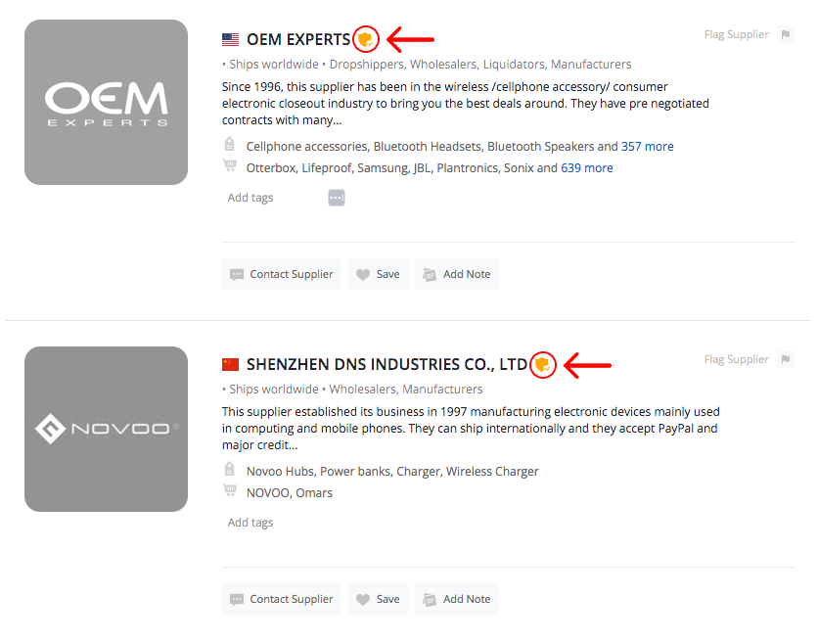Click the flag icon for Shenzhen DNS Industries
The width and height of the screenshot is (818, 644).
[786, 359]
